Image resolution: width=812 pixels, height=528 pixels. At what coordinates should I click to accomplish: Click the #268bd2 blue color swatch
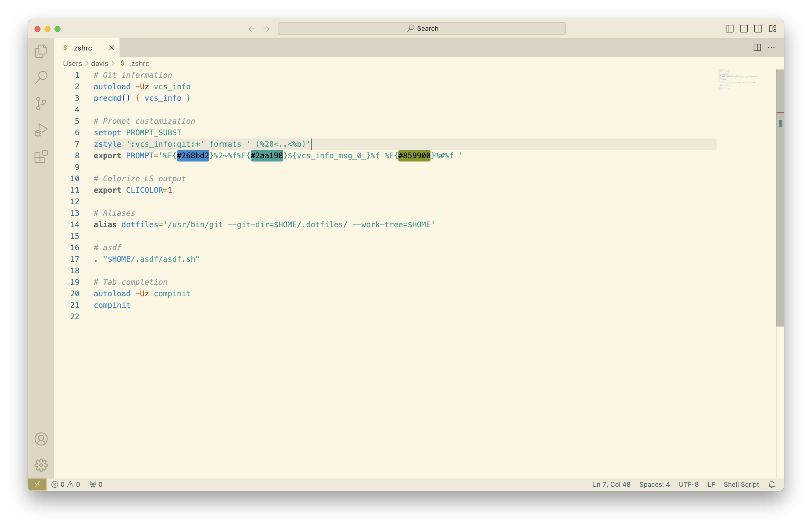click(x=193, y=155)
